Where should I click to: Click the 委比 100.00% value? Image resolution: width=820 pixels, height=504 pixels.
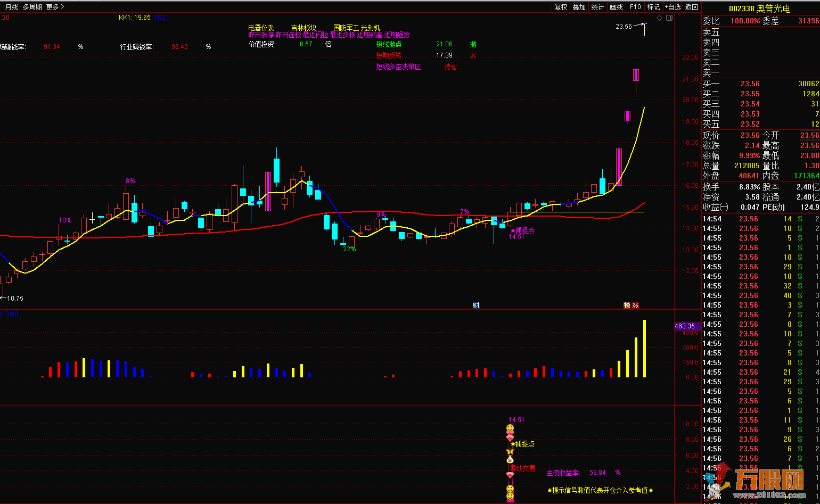pyautogui.click(x=745, y=21)
